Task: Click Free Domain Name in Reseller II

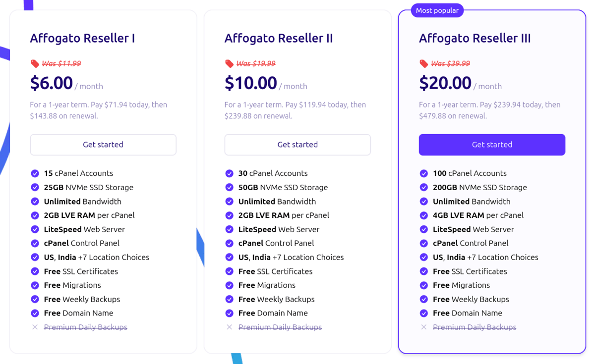Action: (x=273, y=313)
